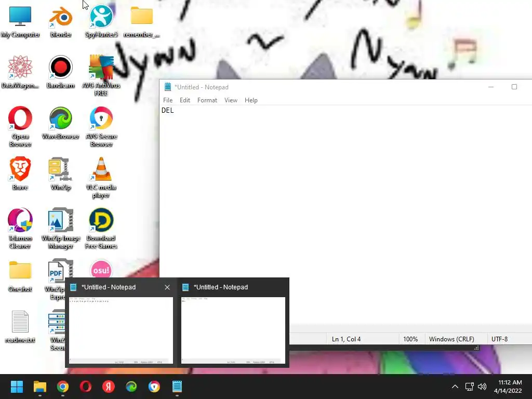Click 'Windows (CRLF)' in status bar
This screenshot has width=532, height=399.
pos(451,339)
